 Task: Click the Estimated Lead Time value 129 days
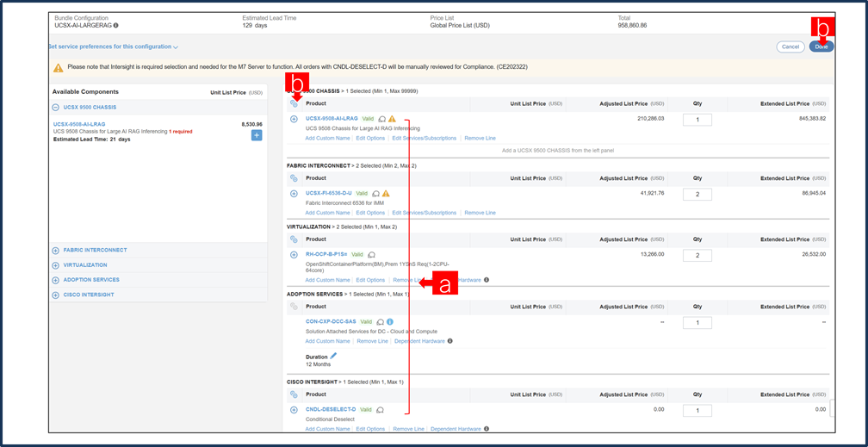point(255,26)
